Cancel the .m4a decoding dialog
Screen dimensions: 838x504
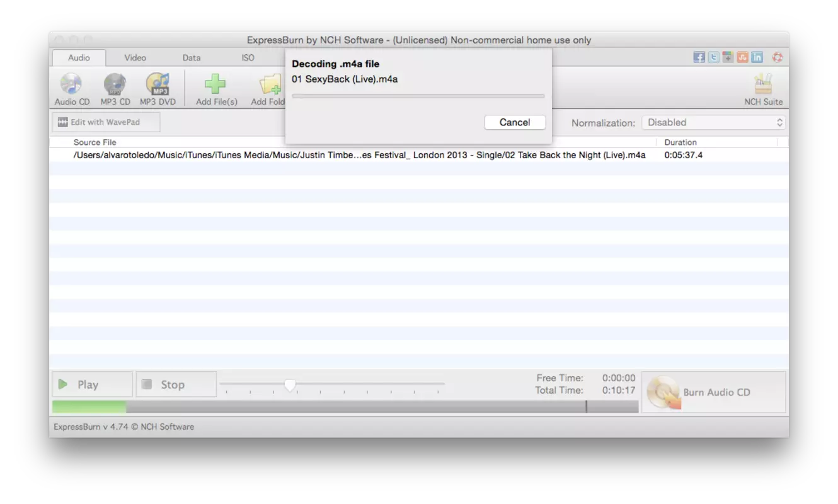[x=515, y=122]
